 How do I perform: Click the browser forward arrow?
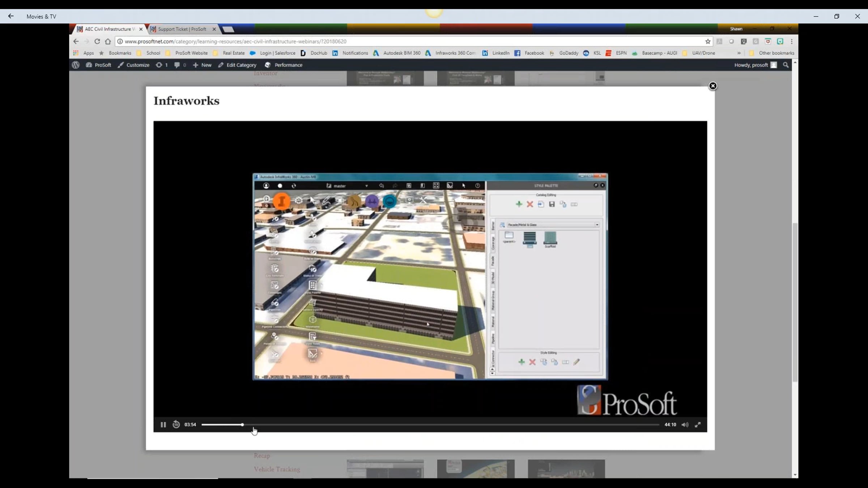pyautogui.click(x=86, y=41)
